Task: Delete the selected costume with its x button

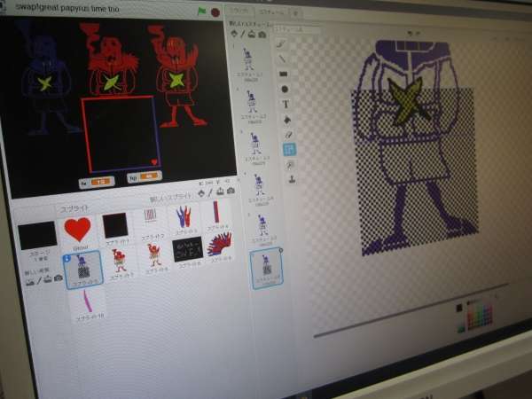Action: coord(280,250)
